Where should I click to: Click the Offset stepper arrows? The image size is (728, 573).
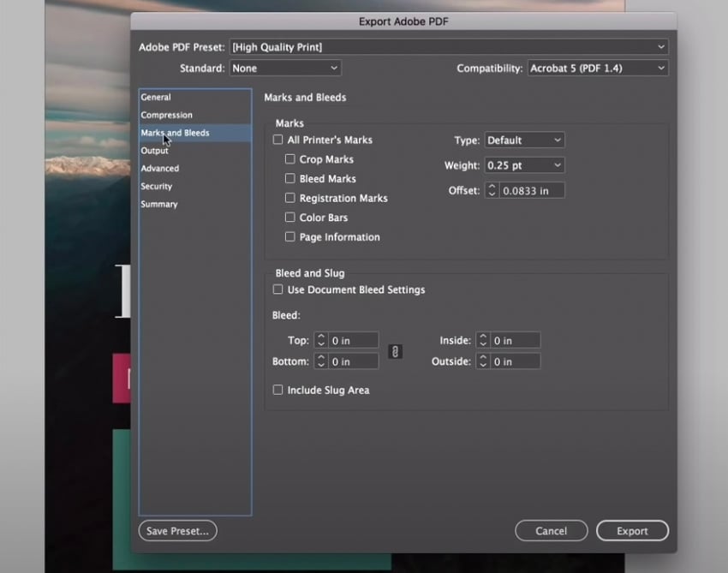point(492,190)
